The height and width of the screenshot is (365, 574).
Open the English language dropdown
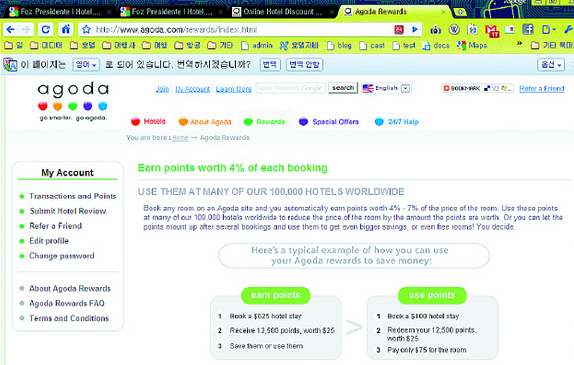386,88
